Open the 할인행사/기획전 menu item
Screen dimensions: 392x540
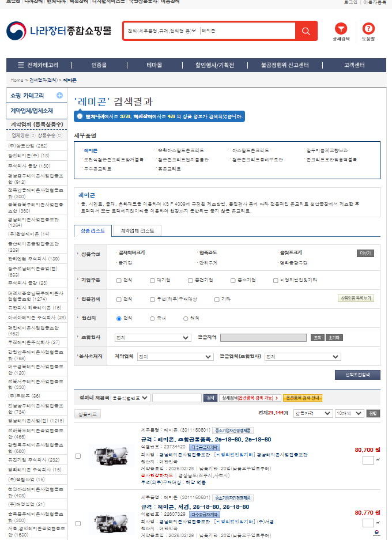click(214, 65)
